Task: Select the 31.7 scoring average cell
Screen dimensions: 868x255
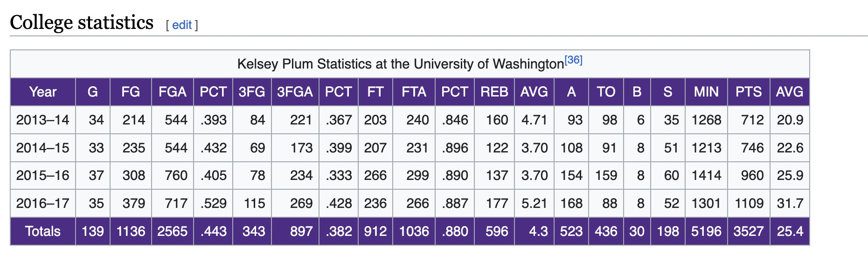Action: (790, 203)
